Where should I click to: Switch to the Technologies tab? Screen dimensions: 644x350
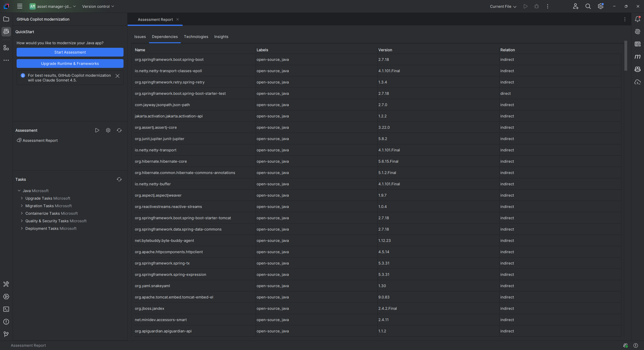[x=196, y=37]
